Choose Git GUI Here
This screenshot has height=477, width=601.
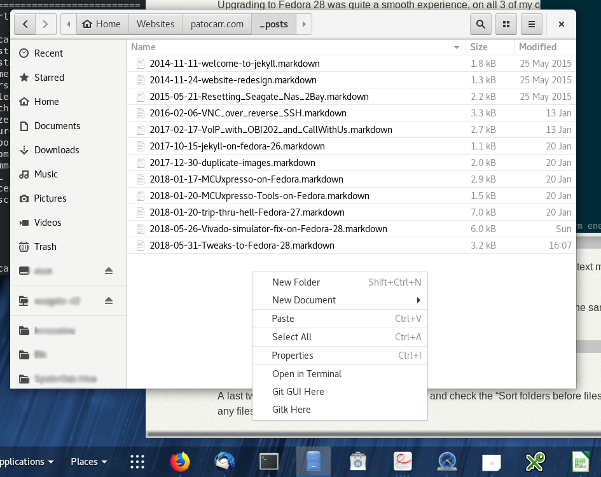(x=340, y=392)
